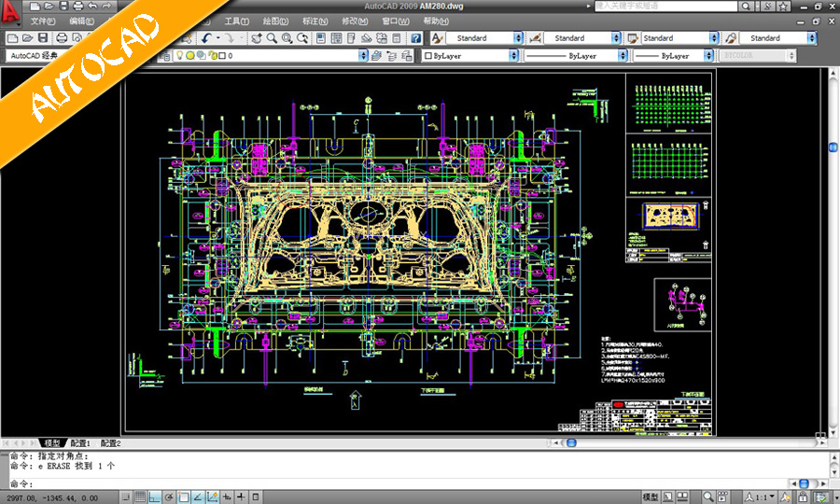The image size is (840, 504).
Task: Open the Lineweight control ByLayer dropdown
Action: point(708,55)
